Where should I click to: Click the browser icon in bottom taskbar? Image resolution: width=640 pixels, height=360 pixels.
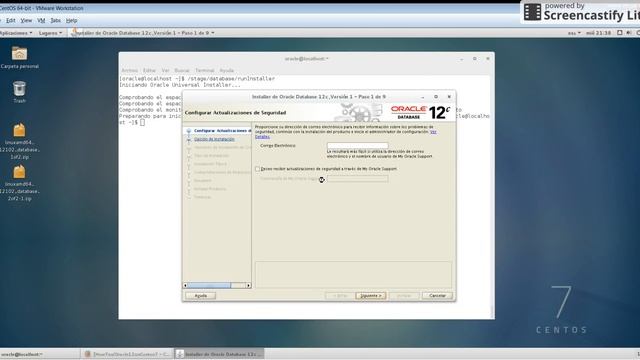click(87, 354)
